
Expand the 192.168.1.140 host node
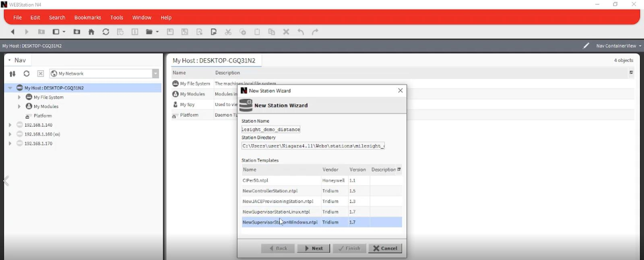pyautogui.click(x=10, y=125)
